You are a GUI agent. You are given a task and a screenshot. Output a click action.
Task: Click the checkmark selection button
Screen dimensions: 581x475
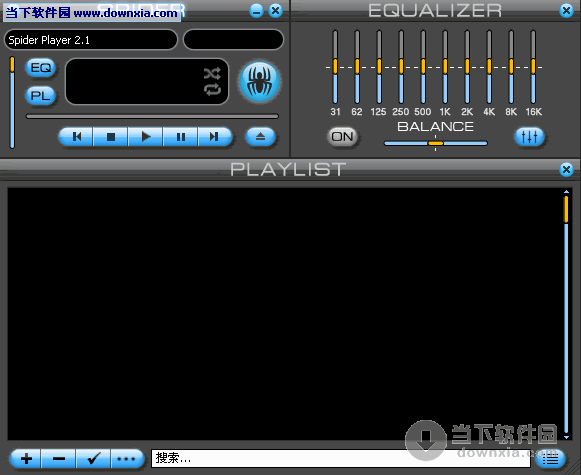(93, 459)
